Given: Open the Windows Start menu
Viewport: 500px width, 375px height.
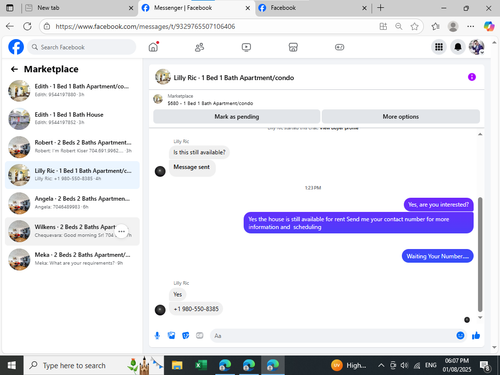Looking at the screenshot, I should click(11, 365).
